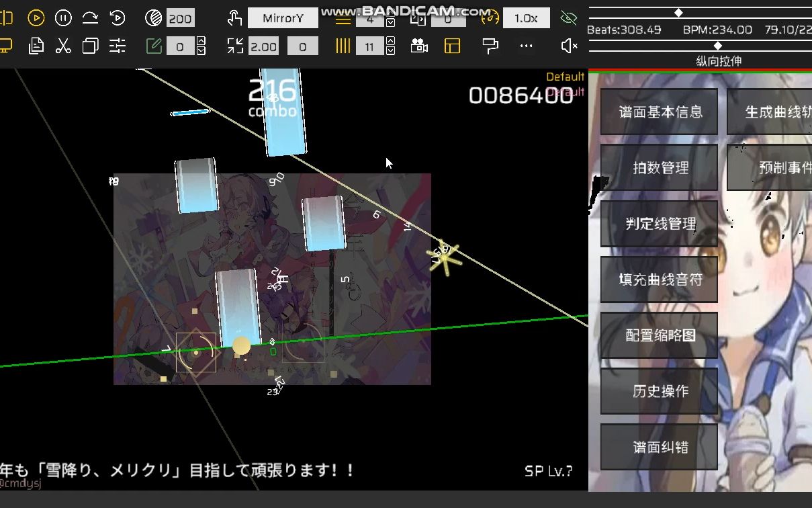Toggle the yellow layout panel icon
This screenshot has height=508, width=812.
pyautogui.click(x=453, y=46)
